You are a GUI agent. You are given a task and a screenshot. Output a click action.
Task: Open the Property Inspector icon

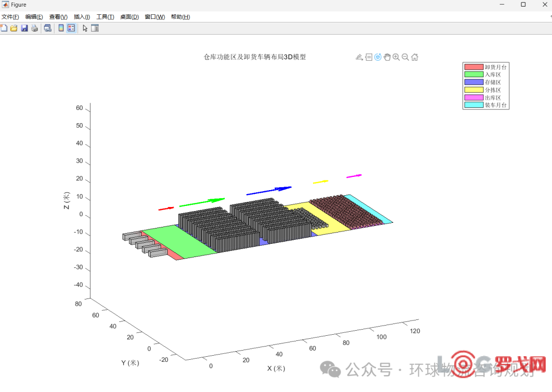pyautogui.click(x=95, y=28)
